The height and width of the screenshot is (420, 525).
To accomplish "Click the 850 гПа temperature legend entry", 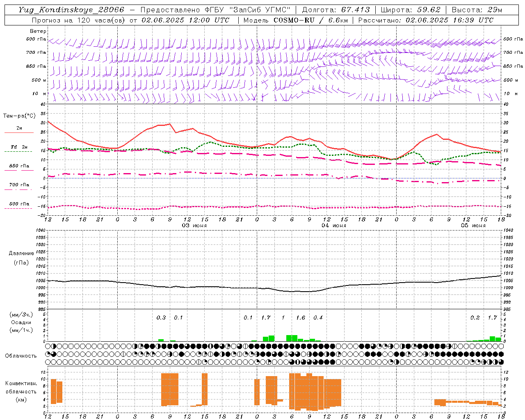I will (19, 166).
